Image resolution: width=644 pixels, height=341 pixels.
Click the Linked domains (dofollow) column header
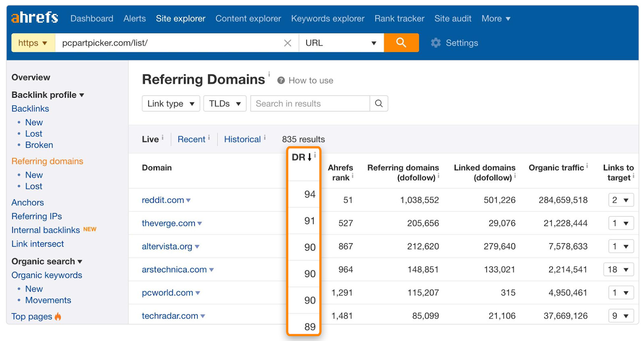tap(485, 173)
